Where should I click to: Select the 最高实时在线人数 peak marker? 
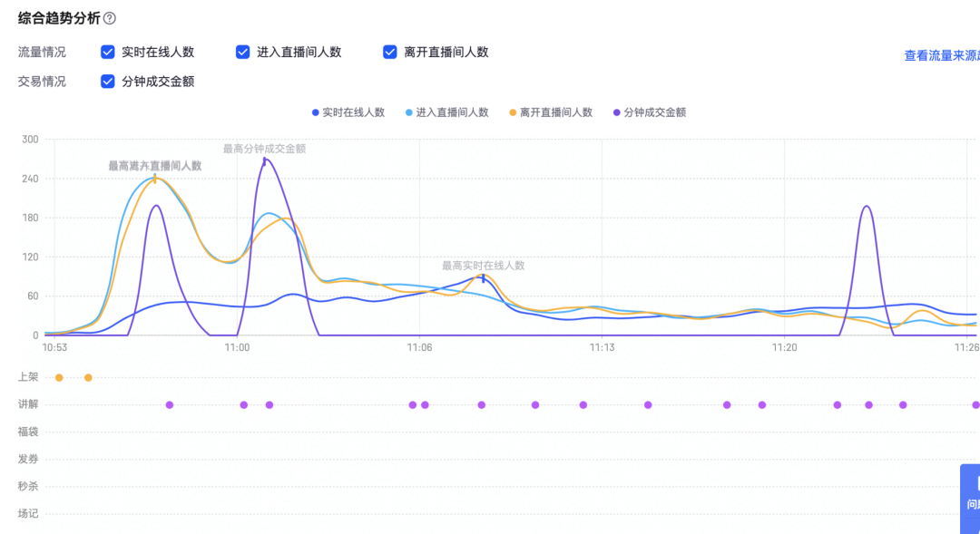(484, 279)
